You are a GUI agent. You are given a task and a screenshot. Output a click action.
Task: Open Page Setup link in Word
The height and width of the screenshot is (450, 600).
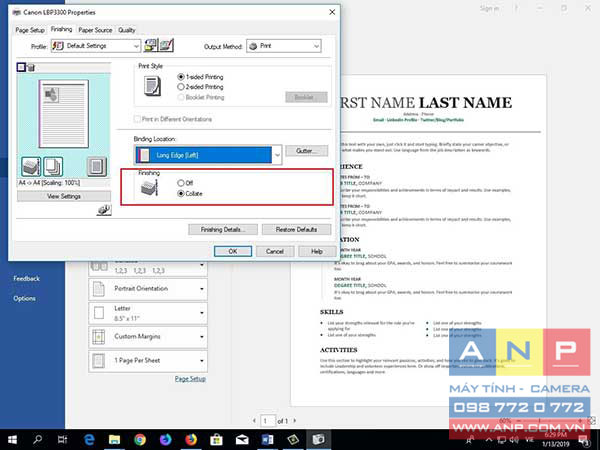tap(190, 379)
